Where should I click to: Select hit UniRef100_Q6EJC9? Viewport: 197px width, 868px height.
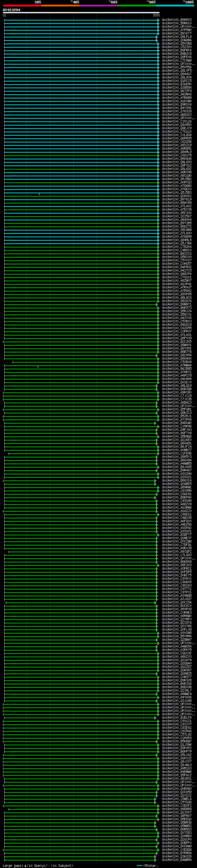(177, 128)
